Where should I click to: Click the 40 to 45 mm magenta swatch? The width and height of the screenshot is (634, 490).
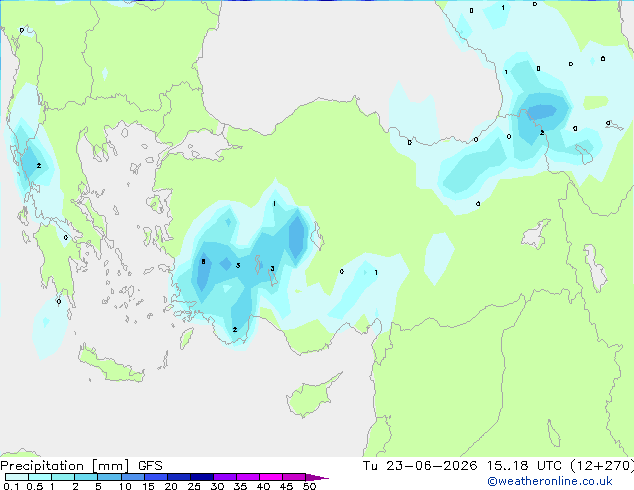click(x=271, y=477)
